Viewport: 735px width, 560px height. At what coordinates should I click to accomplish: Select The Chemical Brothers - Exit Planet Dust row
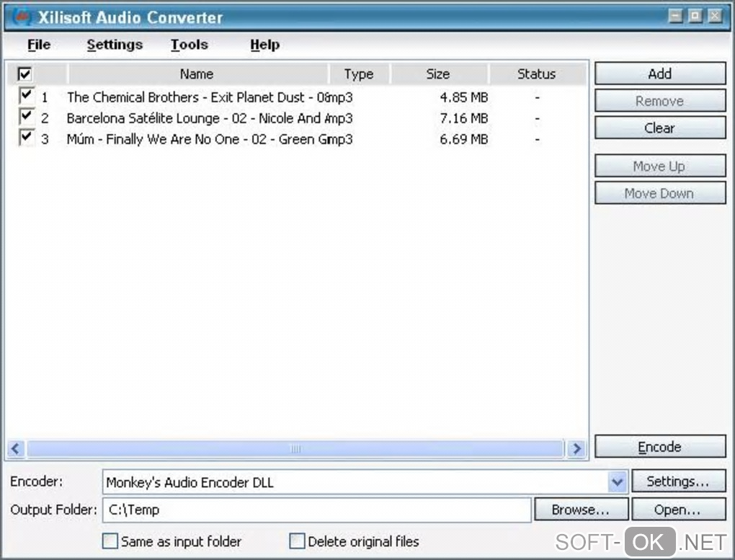tap(297, 97)
